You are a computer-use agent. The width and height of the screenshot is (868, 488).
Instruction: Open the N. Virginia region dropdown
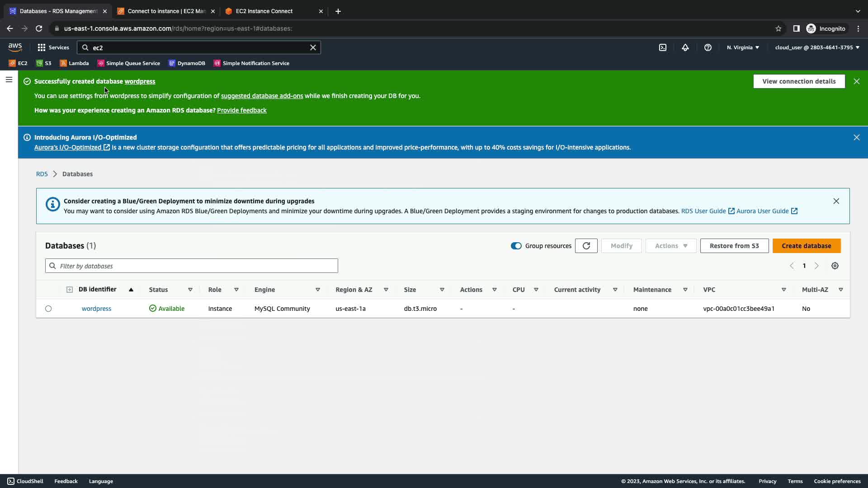point(743,47)
